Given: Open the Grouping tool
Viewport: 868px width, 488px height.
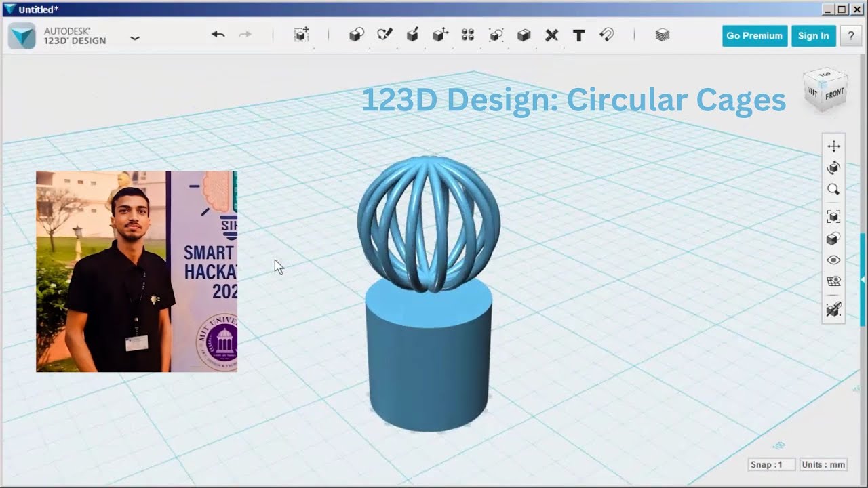Looking at the screenshot, I should click(496, 35).
